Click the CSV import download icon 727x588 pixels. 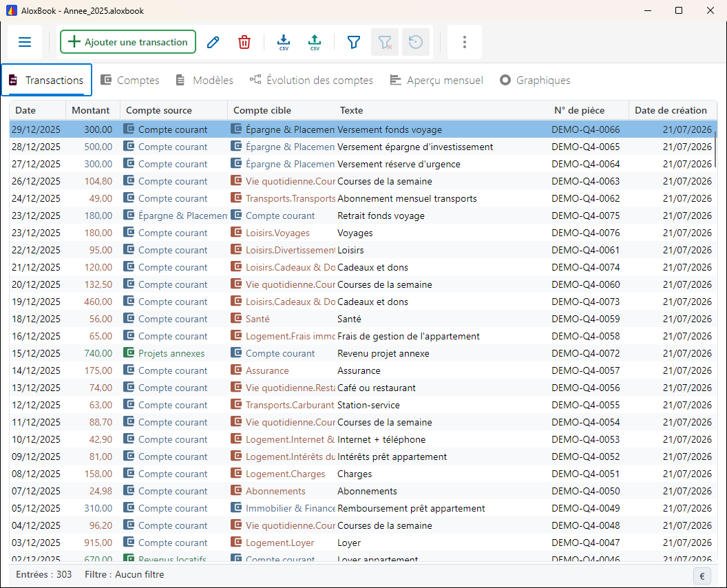coord(284,42)
